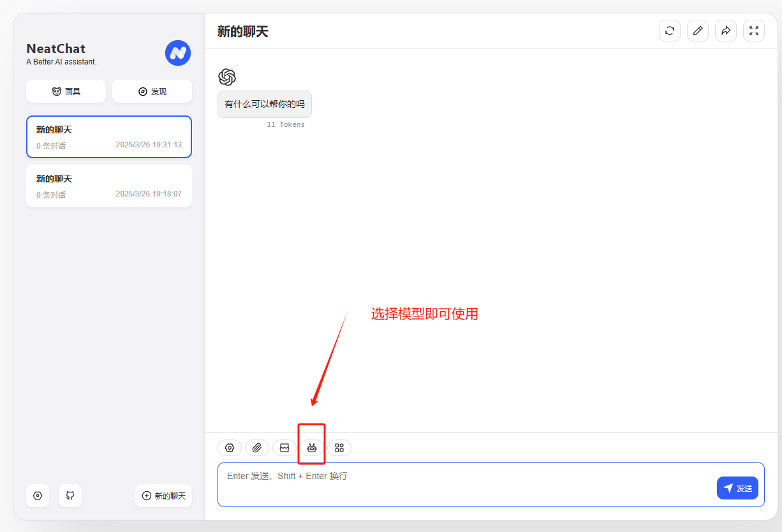Click the ChatGPT avatar icon in the message
Viewport: 782px width, 532px height.
[x=228, y=77]
